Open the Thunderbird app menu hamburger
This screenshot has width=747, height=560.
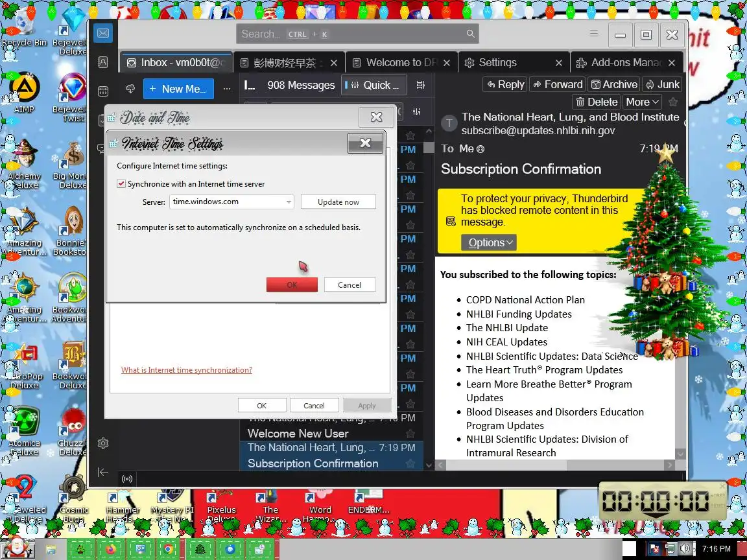[x=593, y=33]
